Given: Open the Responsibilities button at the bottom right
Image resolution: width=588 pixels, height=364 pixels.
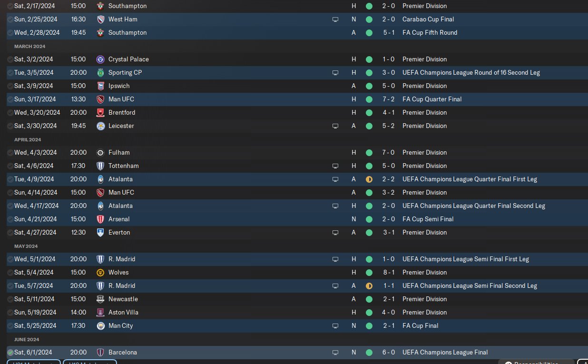Looking at the screenshot, I should click(x=535, y=362).
